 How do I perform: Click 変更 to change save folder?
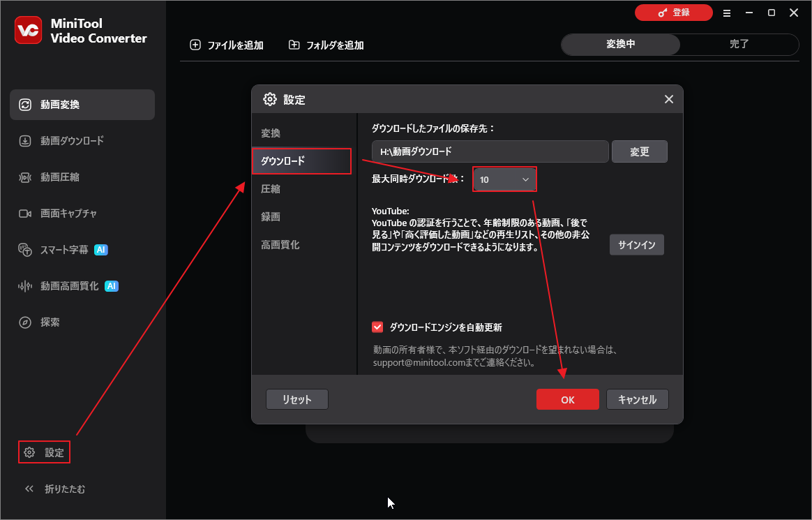[x=640, y=151]
